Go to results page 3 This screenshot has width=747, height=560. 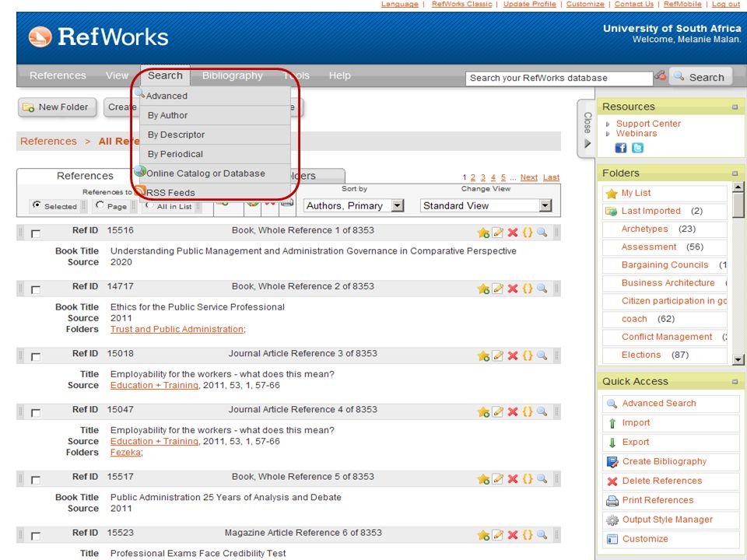(483, 177)
